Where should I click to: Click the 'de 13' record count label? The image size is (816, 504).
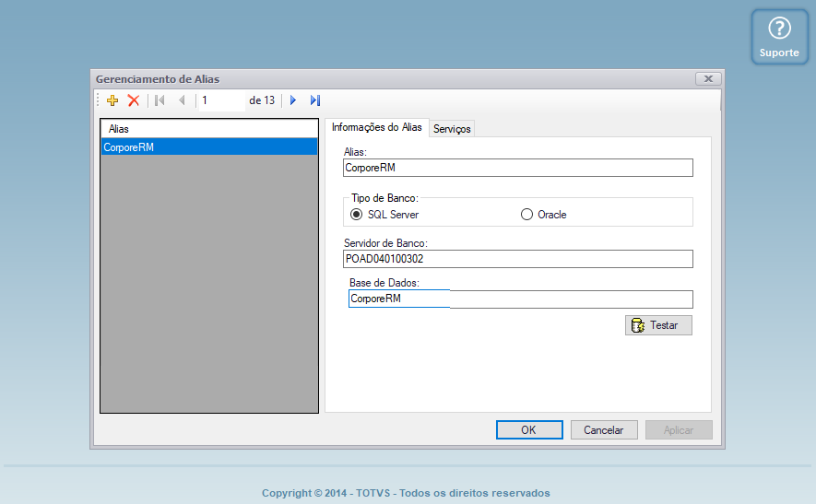click(262, 100)
